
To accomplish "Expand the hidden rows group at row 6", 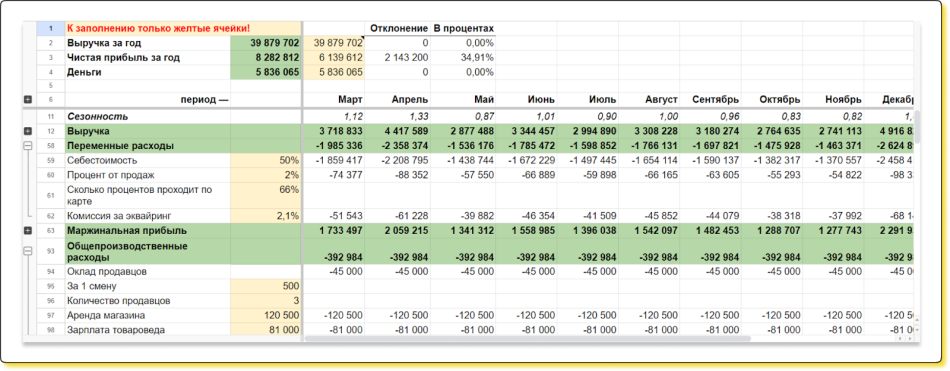I will tap(28, 99).
